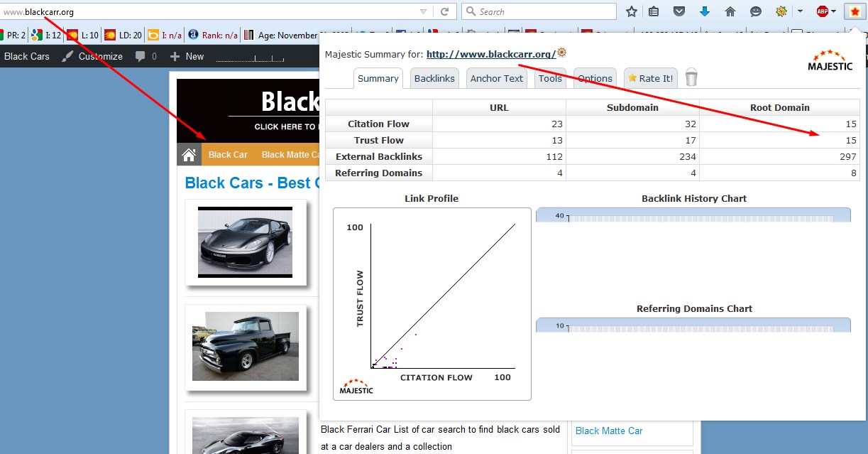Click in the browser Search field

point(539,11)
